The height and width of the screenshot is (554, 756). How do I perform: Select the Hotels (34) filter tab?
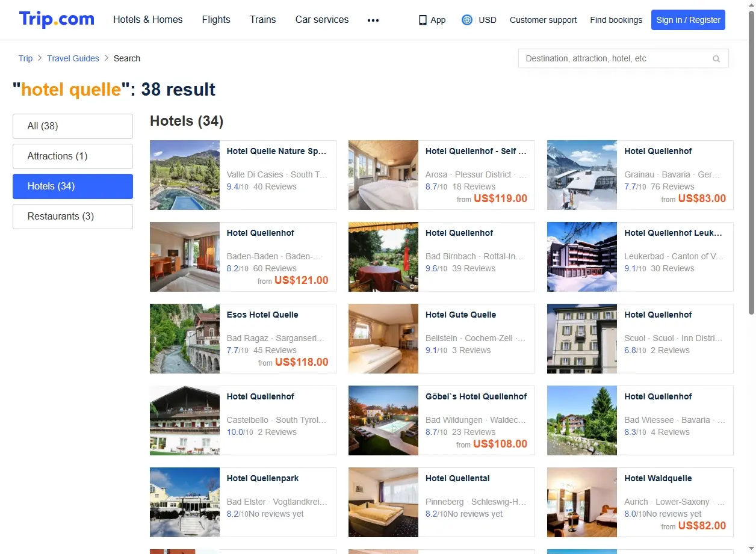(x=73, y=186)
